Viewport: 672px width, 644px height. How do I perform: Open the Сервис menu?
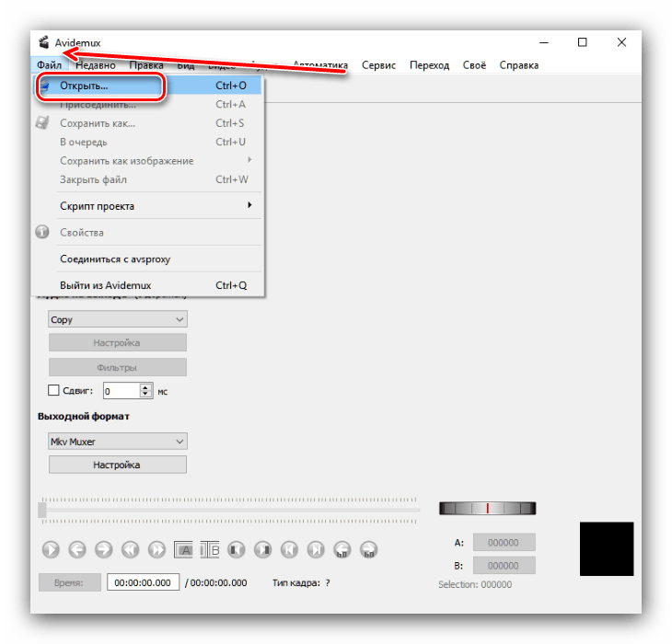(378, 65)
